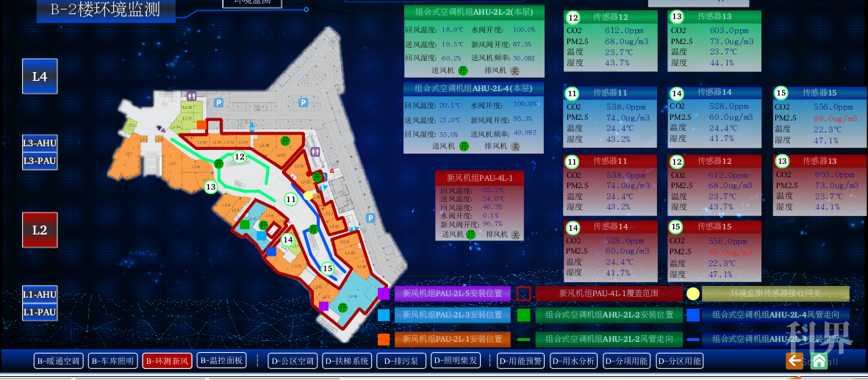This screenshot has height=380, width=868.
Task: Toggle the green 开 fan marker beside sensor 12
Action: coord(219,163)
